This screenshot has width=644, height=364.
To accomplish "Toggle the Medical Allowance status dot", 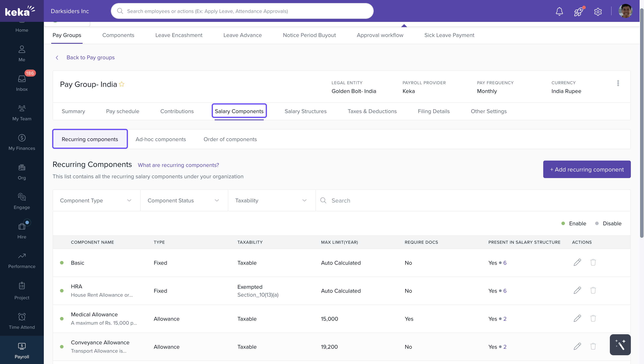I will point(62,319).
